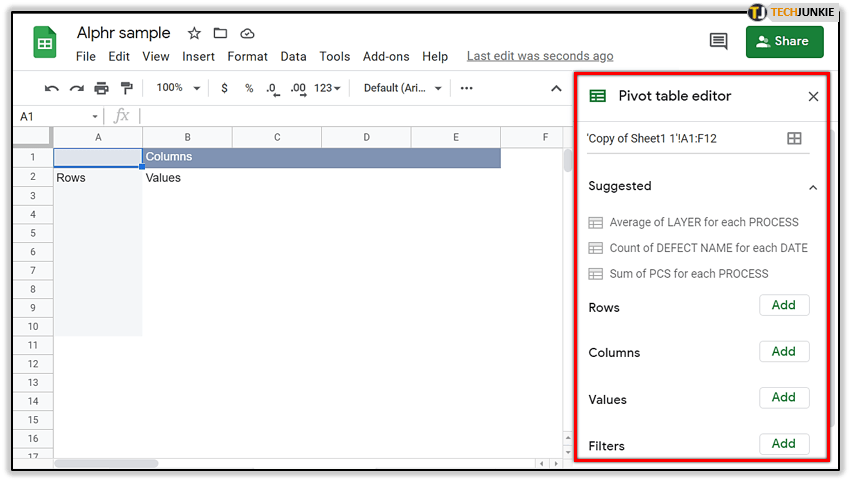851x482 pixels.
Task: Click the print icon in toolbar
Action: pyautogui.click(x=101, y=88)
